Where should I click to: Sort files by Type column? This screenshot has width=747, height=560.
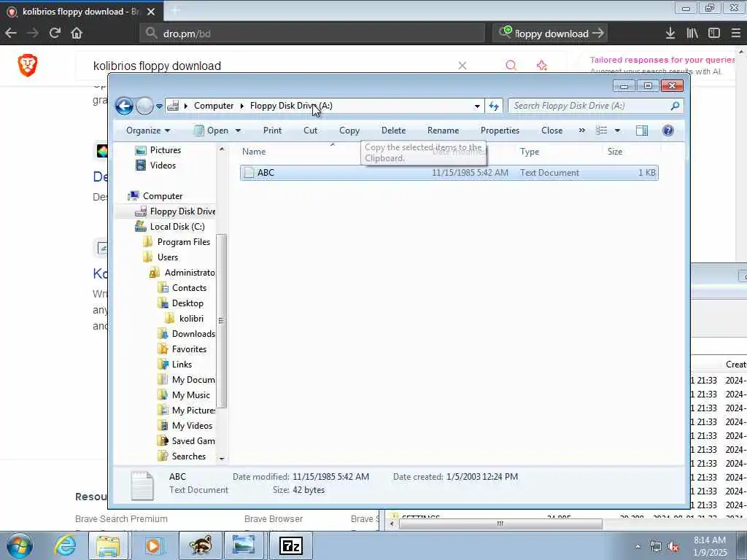pos(530,152)
